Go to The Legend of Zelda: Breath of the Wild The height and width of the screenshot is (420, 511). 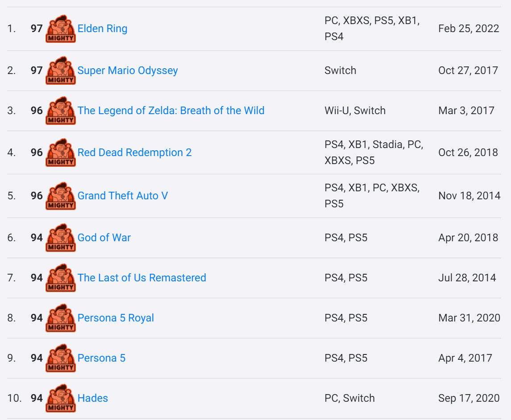point(171,111)
